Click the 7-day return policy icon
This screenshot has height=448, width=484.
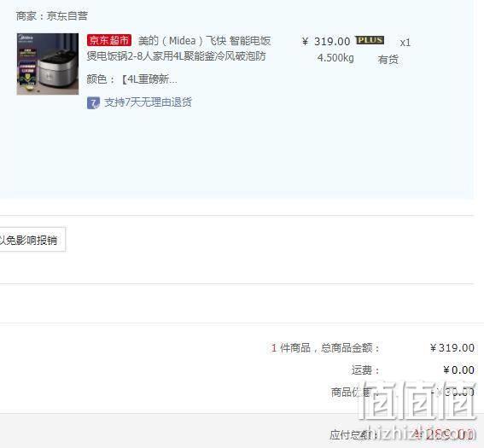point(93,102)
